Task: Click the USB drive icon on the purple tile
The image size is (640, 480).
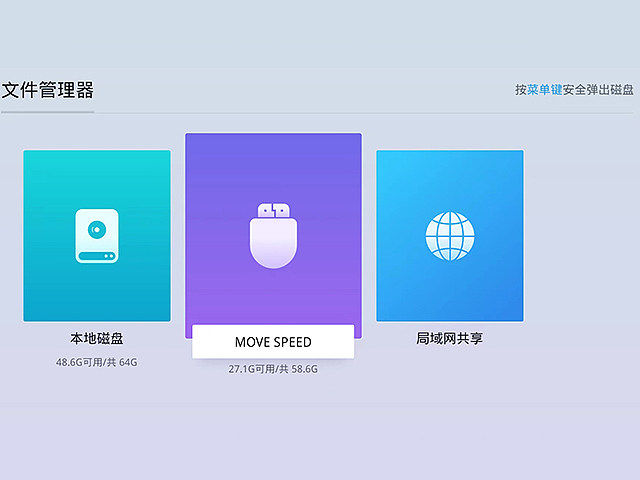Action: click(273, 236)
